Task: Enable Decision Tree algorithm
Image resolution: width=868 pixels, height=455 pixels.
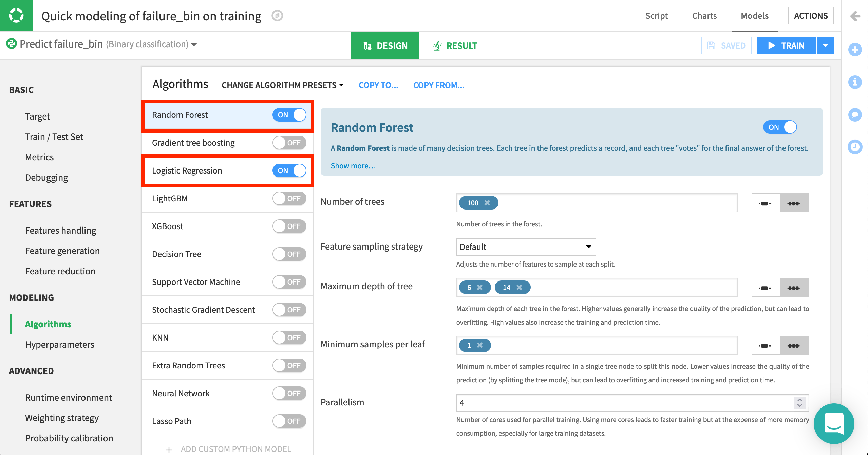Action: (x=289, y=254)
